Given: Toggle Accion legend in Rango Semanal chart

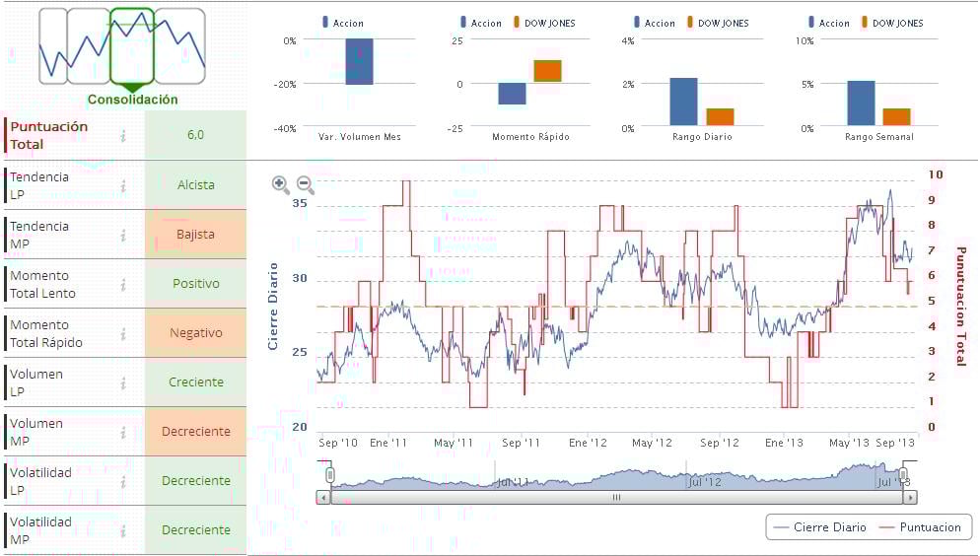Looking at the screenshot, I should click(829, 23).
